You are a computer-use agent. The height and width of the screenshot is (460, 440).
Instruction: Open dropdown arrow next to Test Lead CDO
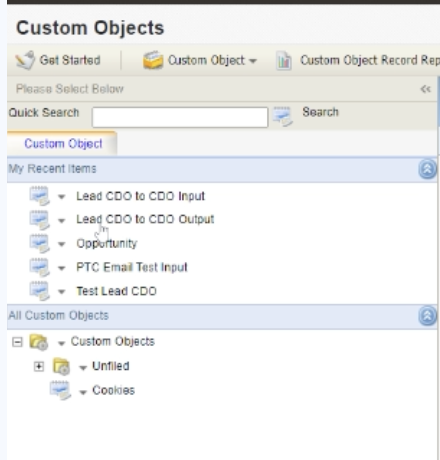point(61,292)
